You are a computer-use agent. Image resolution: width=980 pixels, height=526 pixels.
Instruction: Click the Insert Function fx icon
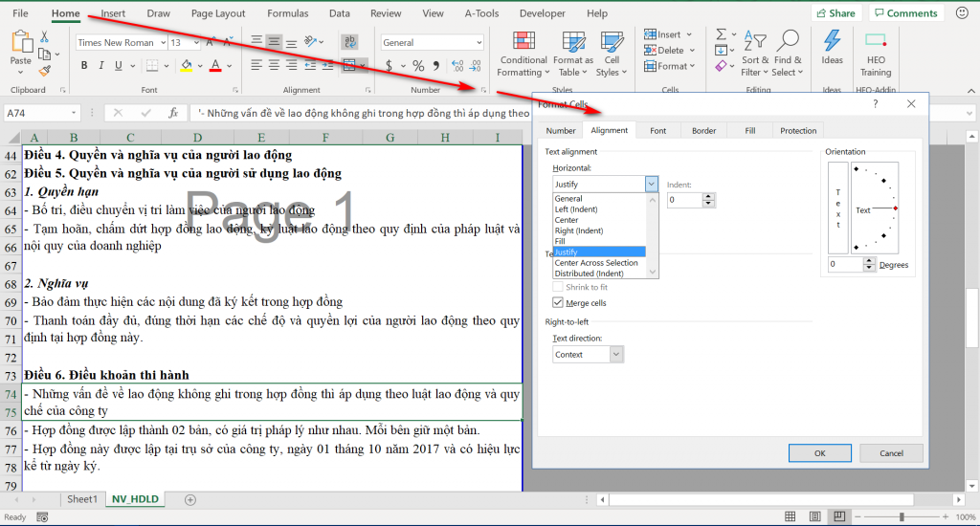pos(173,113)
